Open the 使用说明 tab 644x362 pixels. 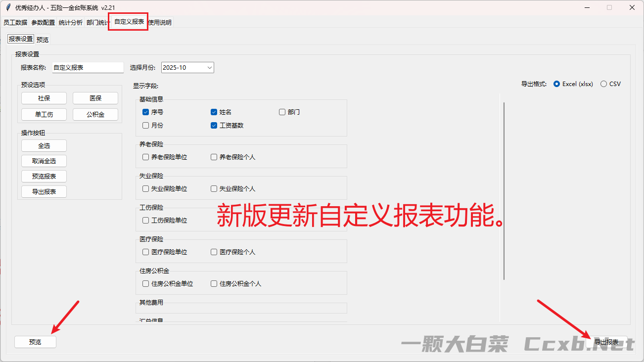[160, 23]
